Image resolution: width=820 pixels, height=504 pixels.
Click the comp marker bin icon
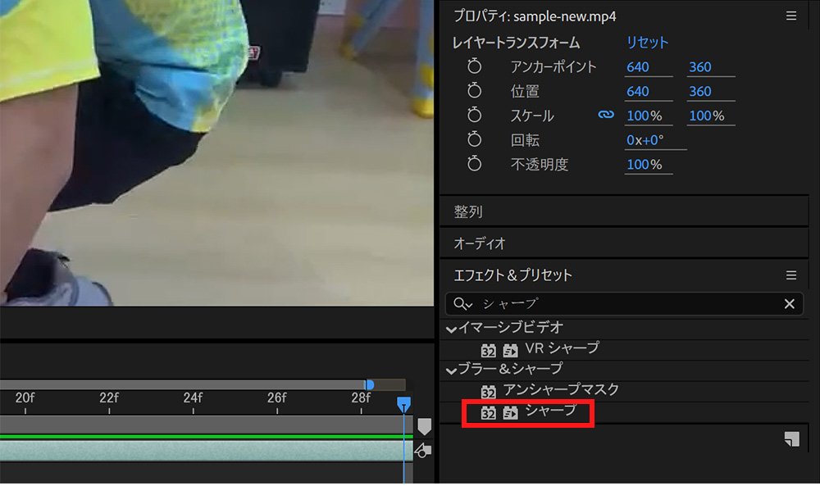(425, 427)
